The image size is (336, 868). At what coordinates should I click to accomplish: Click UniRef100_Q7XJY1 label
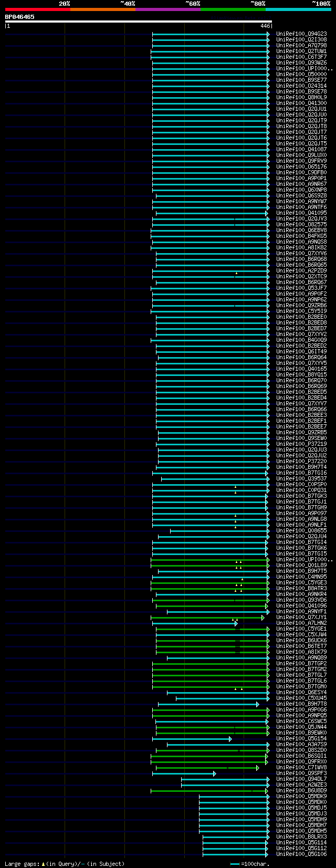click(301, 617)
